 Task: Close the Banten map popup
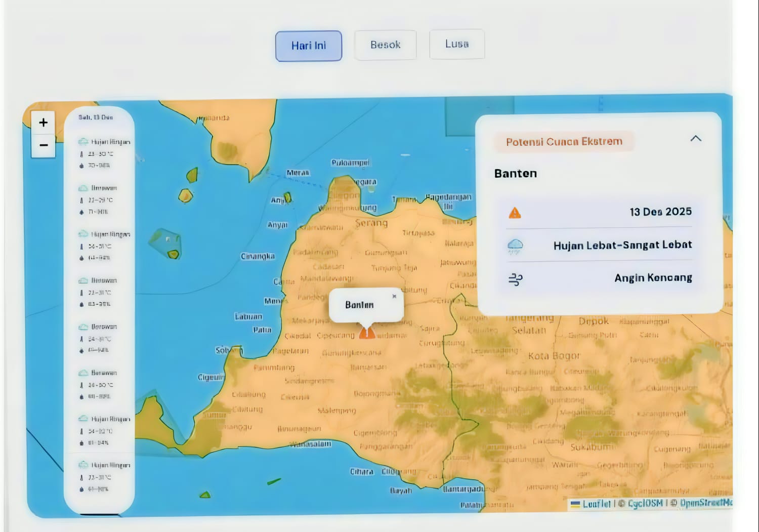[x=394, y=296]
